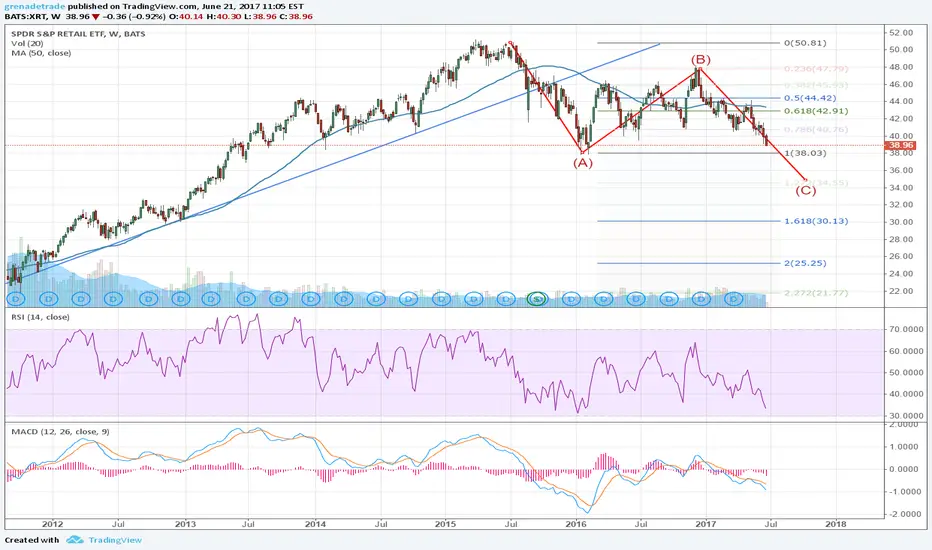
Task: Select the 2.272(21.77) Fibonacci label
Action: click(816, 293)
